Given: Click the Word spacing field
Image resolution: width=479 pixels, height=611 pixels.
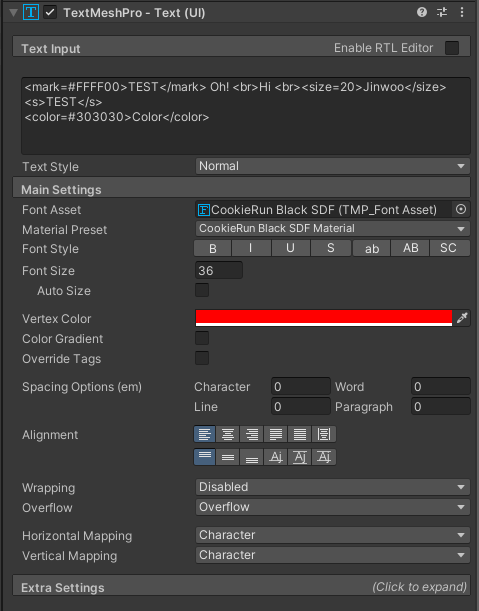Looking at the screenshot, I should click(441, 387).
